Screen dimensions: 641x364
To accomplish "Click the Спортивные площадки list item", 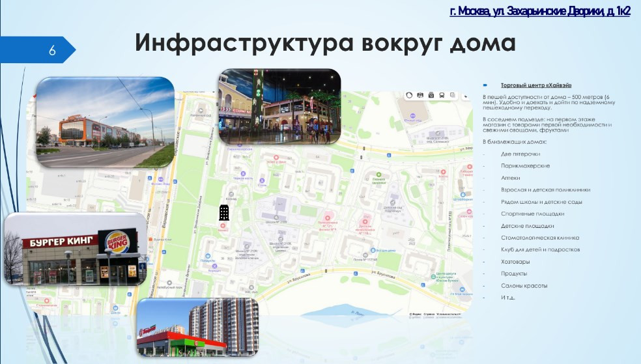I will tap(533, 214).
